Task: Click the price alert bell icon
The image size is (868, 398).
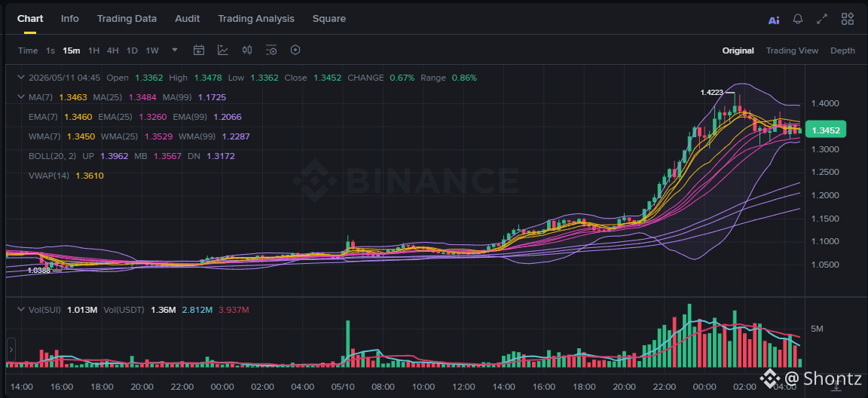Action: 798,19
